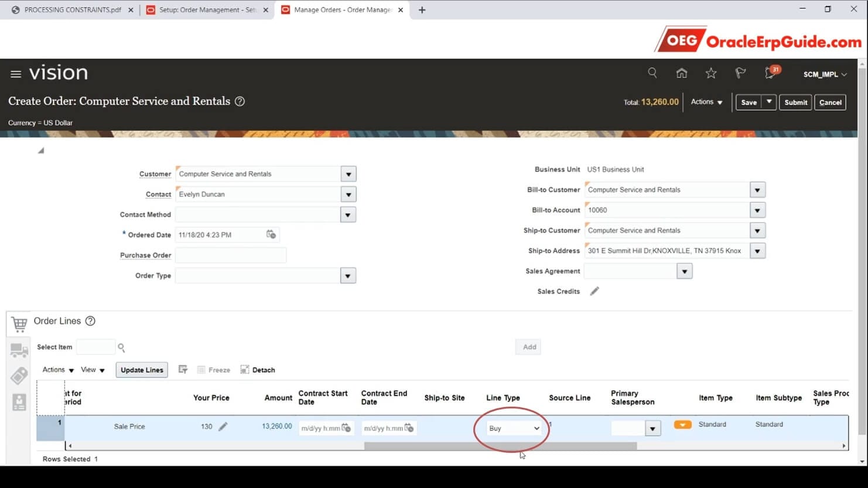Screen dimensions: 868x488
Task: Open the bottom side tab icon below the price tag
Action: (19, 402)
